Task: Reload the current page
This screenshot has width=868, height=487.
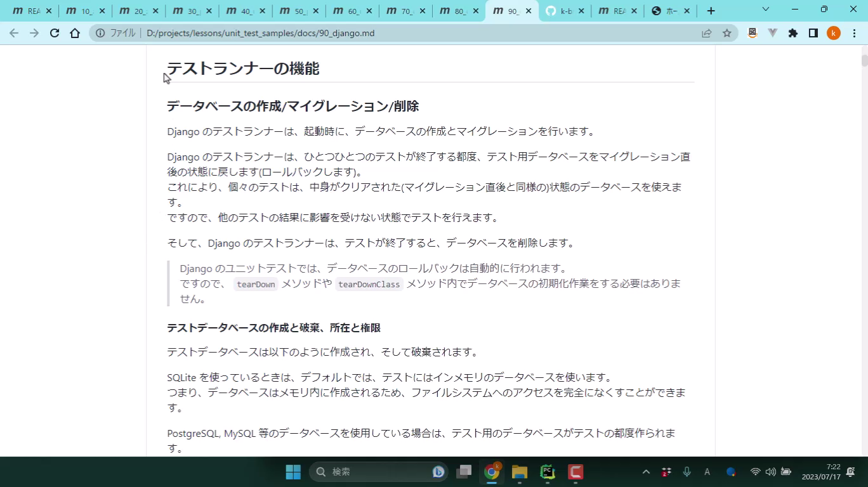Action: [x=55, y=33]
